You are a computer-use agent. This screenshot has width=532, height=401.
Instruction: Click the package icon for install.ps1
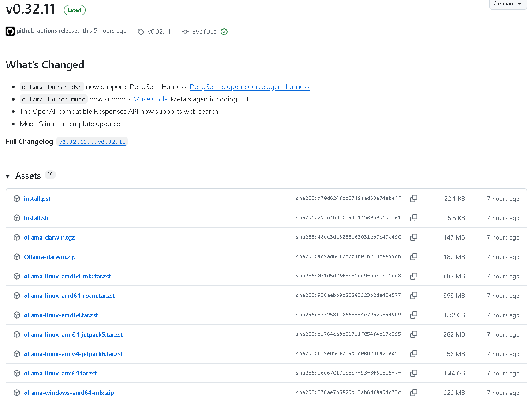coord(17,199)
